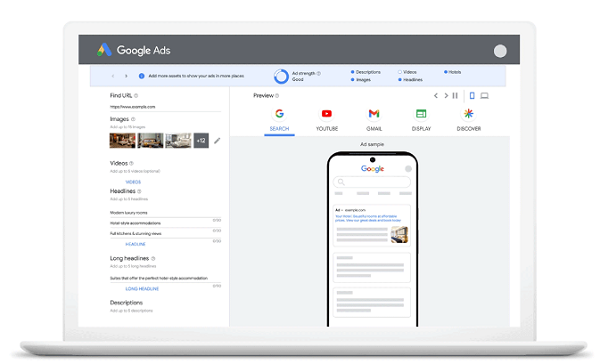Click the Google Ads logo
Image resolution: width=600 pixels, height=364 pixels.
(x=133, y=50)
